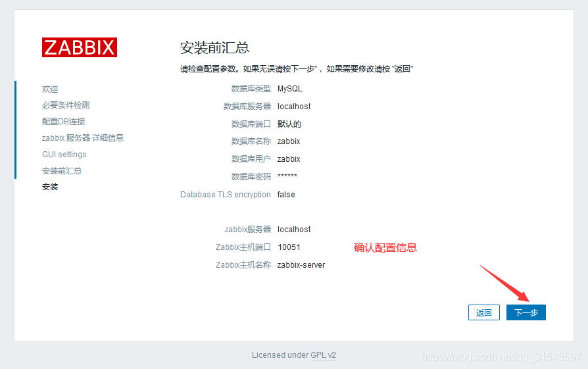Click the masked ****** password value
The height and width of the screenshot is (369, 588).
pyautogui.click(x=287, y=176)
